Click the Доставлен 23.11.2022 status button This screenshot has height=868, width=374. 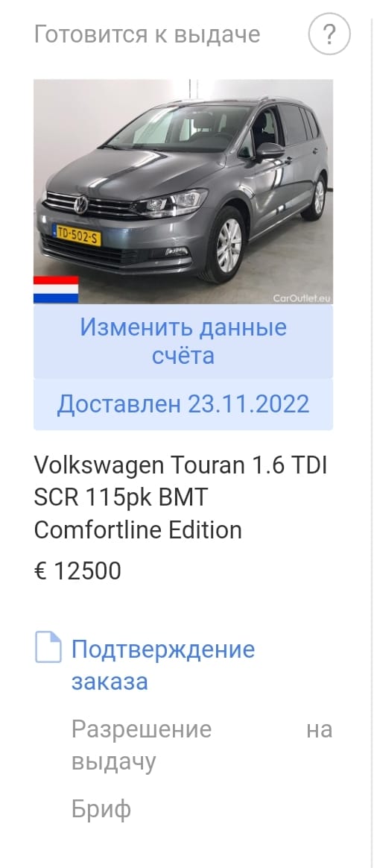coord(183,405)
